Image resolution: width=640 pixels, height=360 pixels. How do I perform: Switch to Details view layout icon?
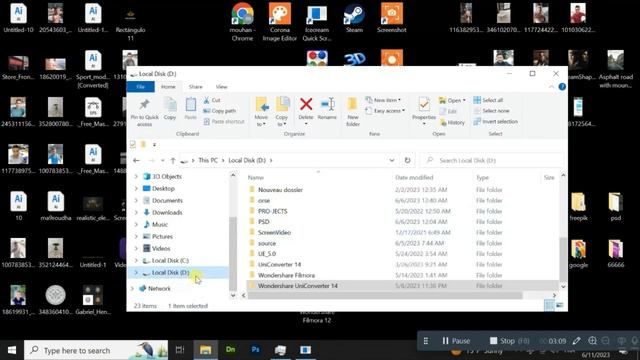point(549,305)
